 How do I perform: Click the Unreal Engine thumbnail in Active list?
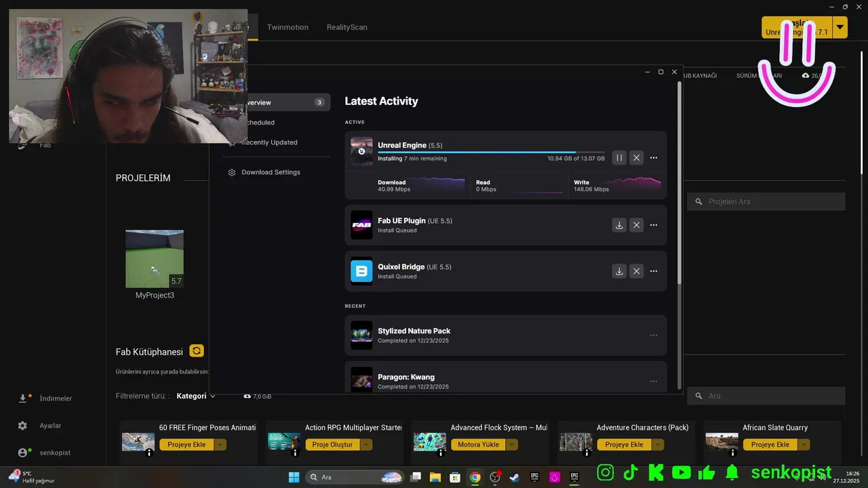click(361, 151)
